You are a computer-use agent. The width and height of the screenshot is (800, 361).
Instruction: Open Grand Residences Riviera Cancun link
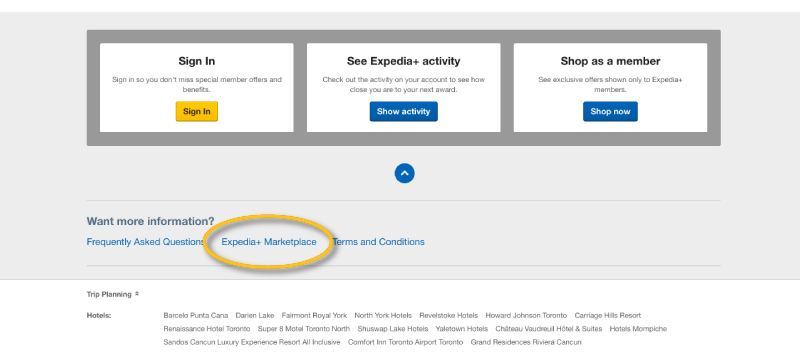click(x=526, y=342)
